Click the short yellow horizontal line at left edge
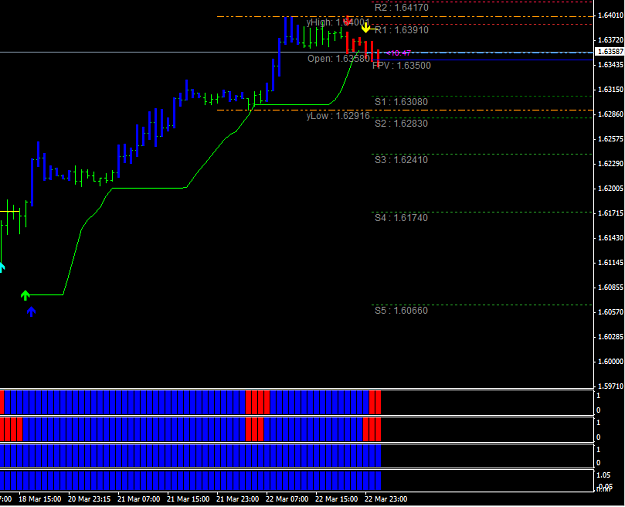625x507 pixels. tap(10, 211)
